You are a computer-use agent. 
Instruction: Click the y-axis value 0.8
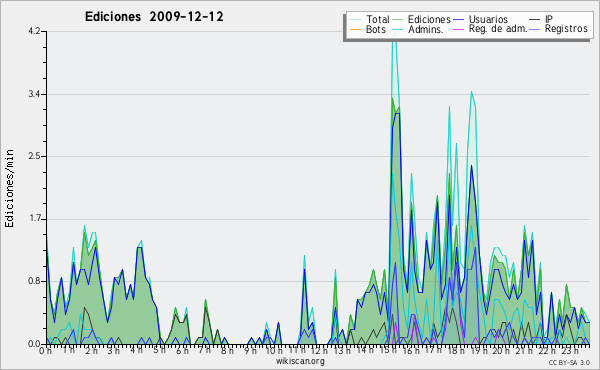coord(34,281)
